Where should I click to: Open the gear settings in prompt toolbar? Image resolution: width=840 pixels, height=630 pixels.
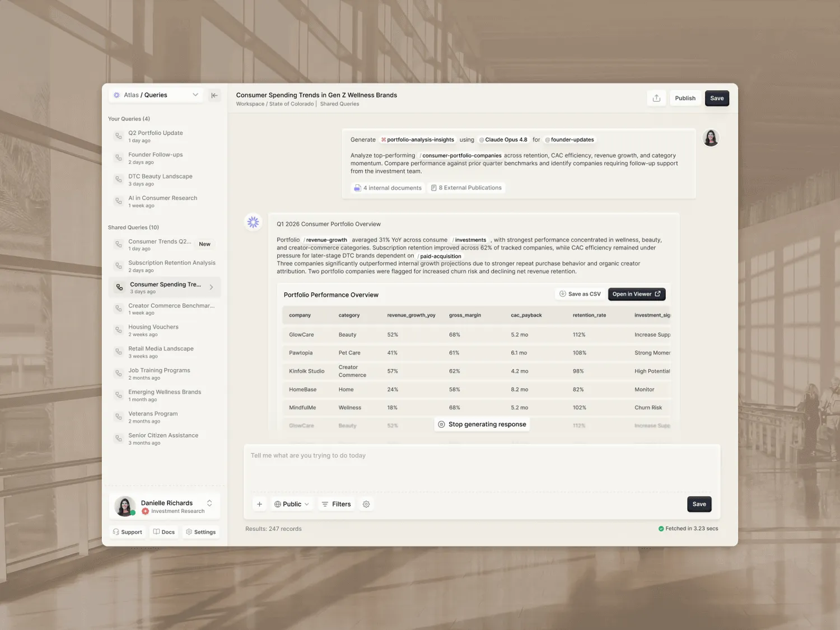[366, 504]
